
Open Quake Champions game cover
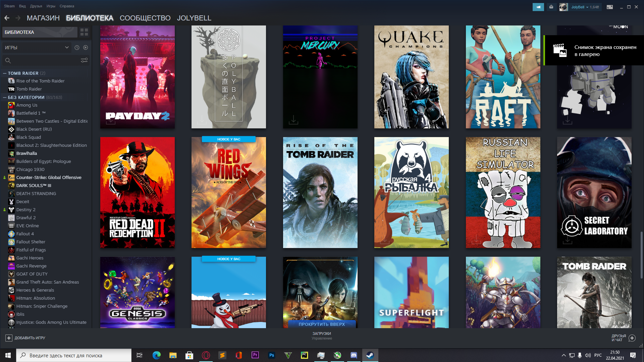point(412,77)
